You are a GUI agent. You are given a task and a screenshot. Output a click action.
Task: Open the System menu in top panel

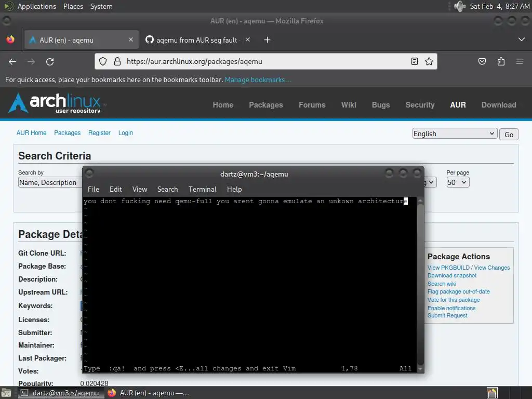[101, 6]
